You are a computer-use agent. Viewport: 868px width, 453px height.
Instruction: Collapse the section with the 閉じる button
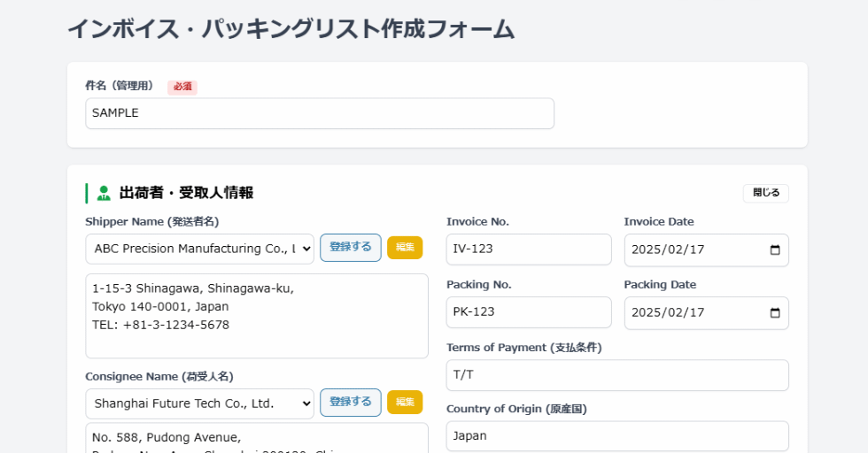tap(765, 193)
